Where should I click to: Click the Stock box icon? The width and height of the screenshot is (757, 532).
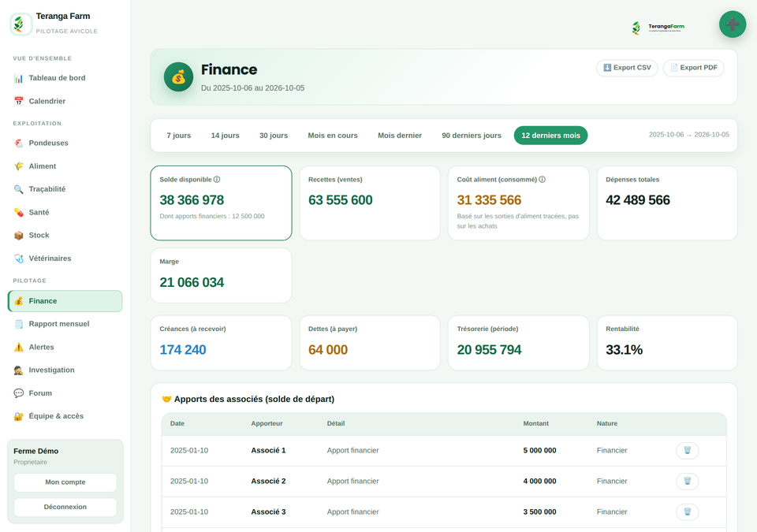tap(18, 235)
